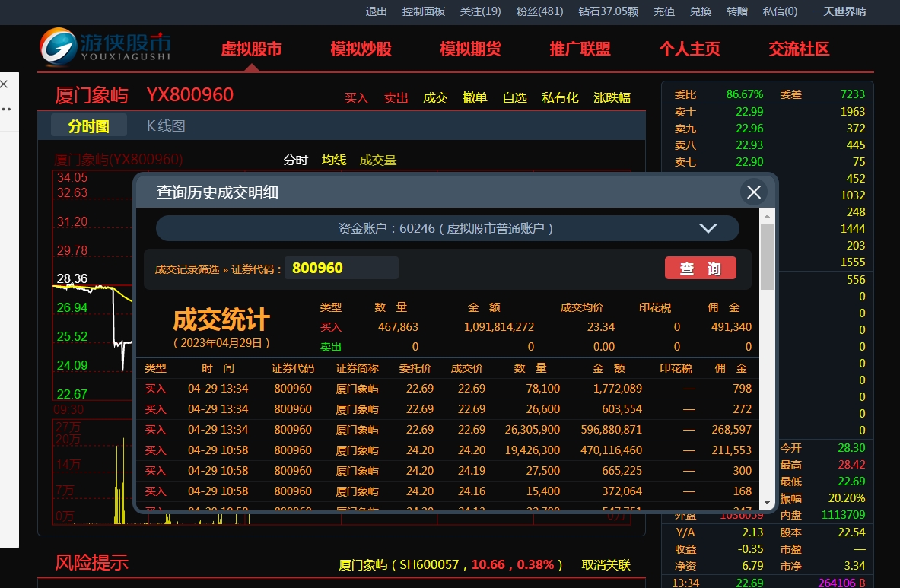Switch to the 分时图 chart tab
900x588 pixels.
(89, 126)
